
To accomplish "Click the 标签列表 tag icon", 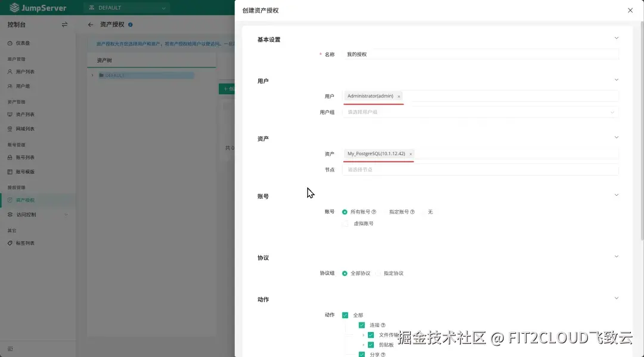I will tap(10, 243).
